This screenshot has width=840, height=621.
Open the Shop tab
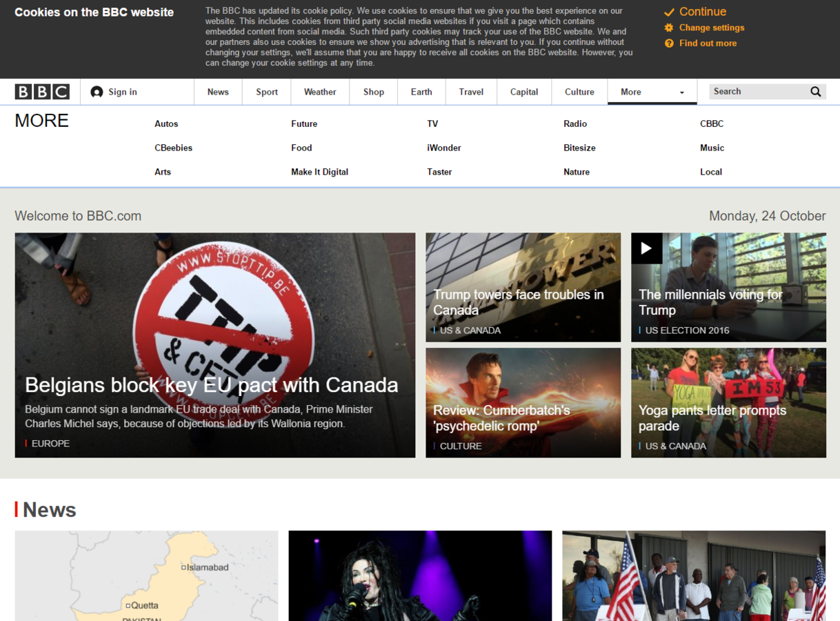(x=374, y=92)
